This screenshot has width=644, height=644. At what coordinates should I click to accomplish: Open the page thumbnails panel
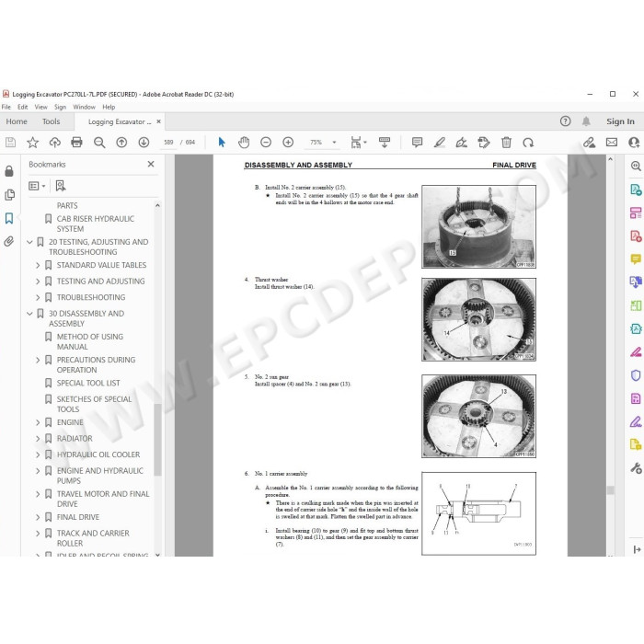pyautogui.click(x=9, y=195)
